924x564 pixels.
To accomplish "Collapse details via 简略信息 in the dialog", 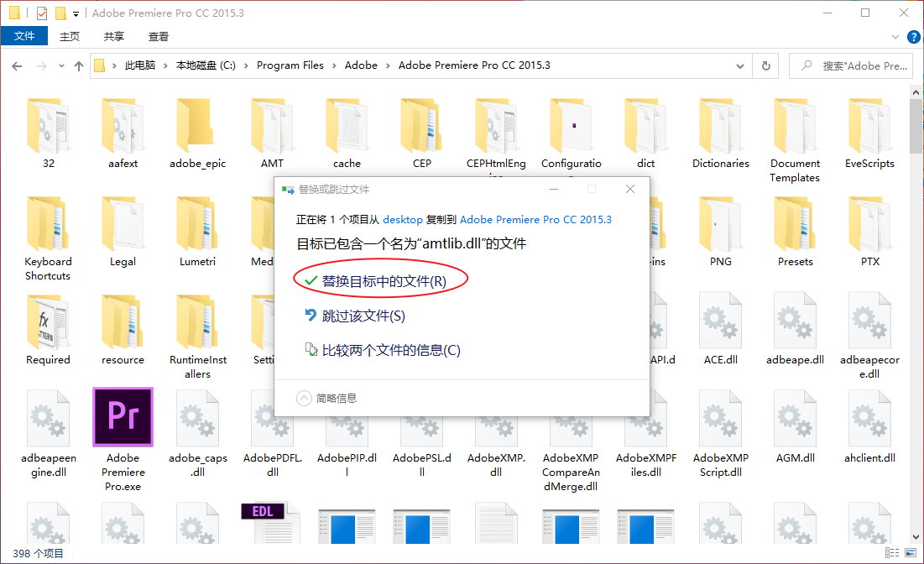I will point(326,399).
